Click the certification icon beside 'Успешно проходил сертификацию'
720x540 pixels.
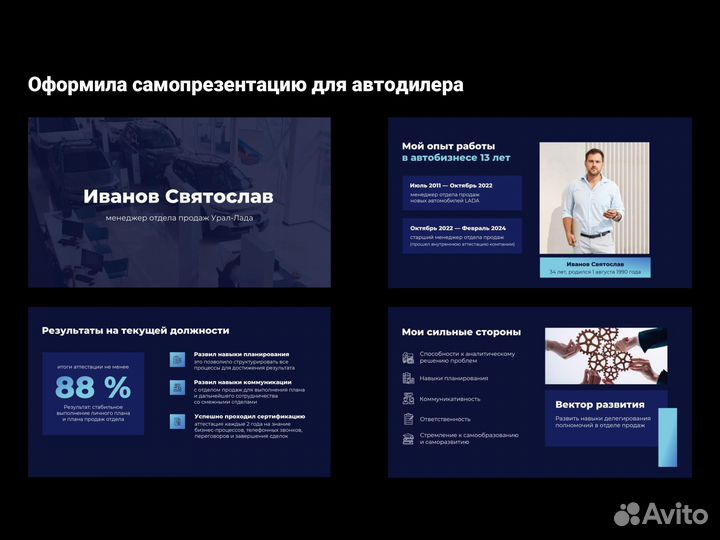click(177, 422)
